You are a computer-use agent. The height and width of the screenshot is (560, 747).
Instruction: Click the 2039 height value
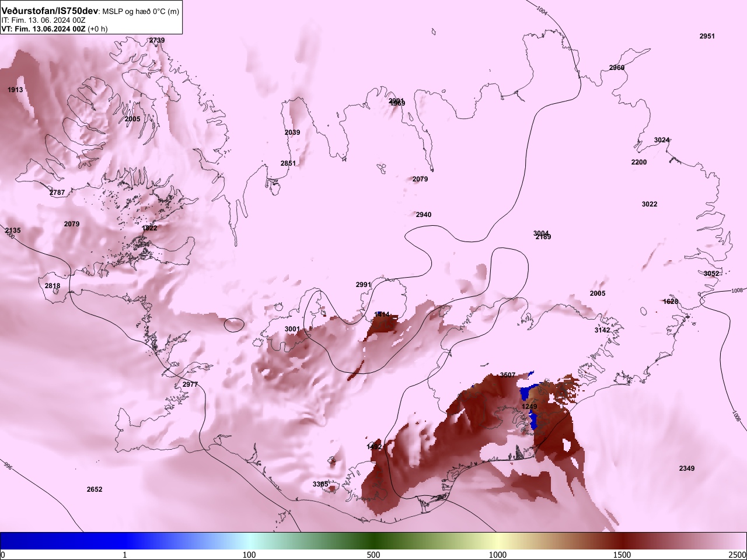292,132
